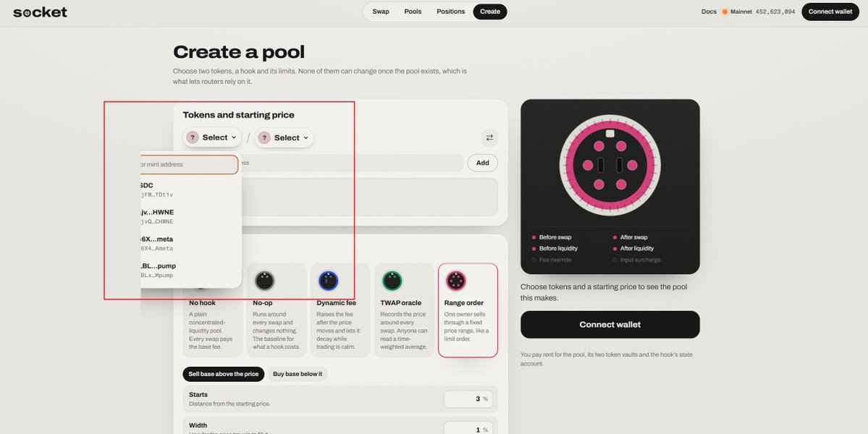The image size is (868, 434).
Task: Select the grey No-op hook icon
Action: pyautogui.click(x=265, y=281)
